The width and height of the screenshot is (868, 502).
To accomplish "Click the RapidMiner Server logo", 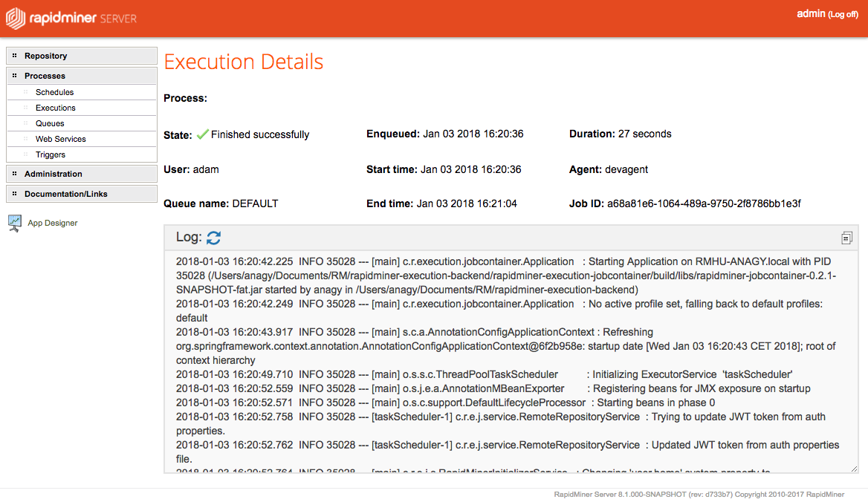I will pyautogui.click(x=71, y=19).
